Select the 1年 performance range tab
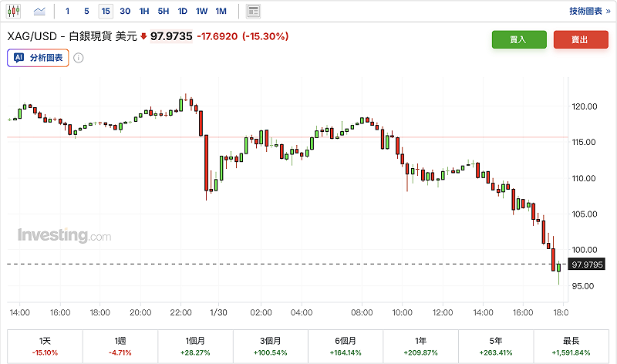This screenshot has width=617, height=364. 421,346
